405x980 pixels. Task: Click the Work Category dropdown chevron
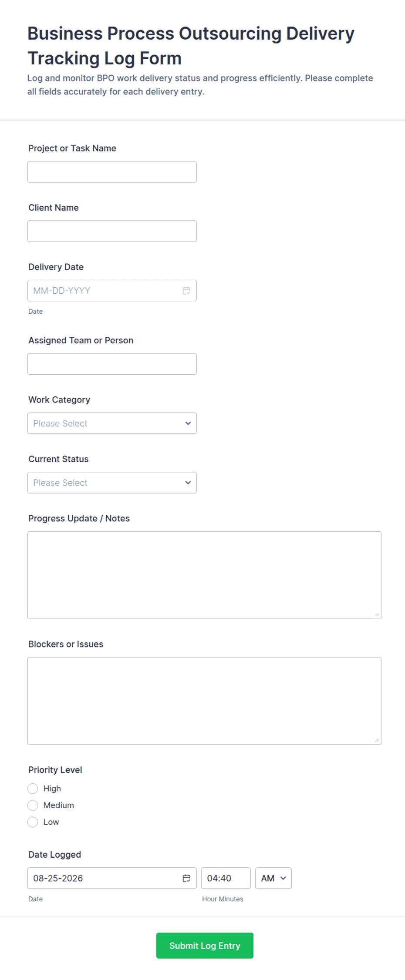click(188, 423)
